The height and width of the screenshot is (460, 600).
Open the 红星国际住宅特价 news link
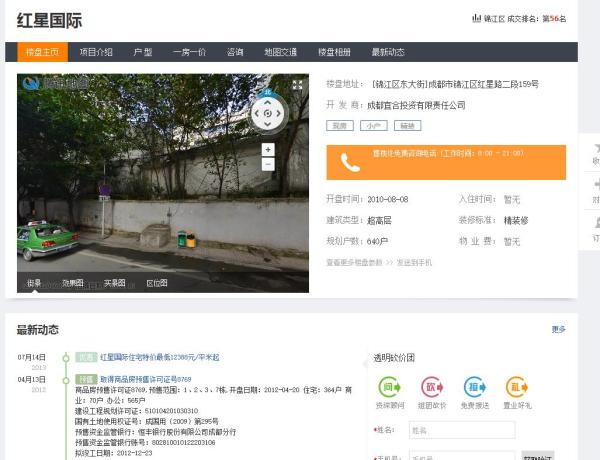(159, 357)
